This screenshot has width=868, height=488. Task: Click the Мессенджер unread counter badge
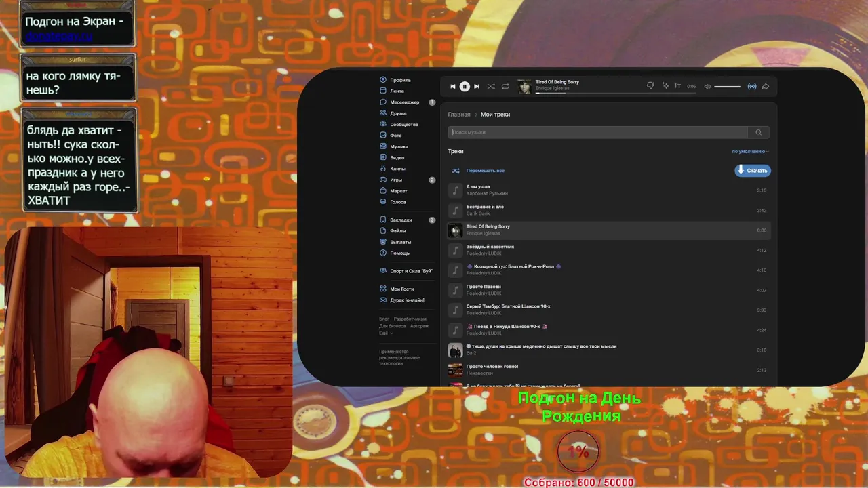(432, 102)
